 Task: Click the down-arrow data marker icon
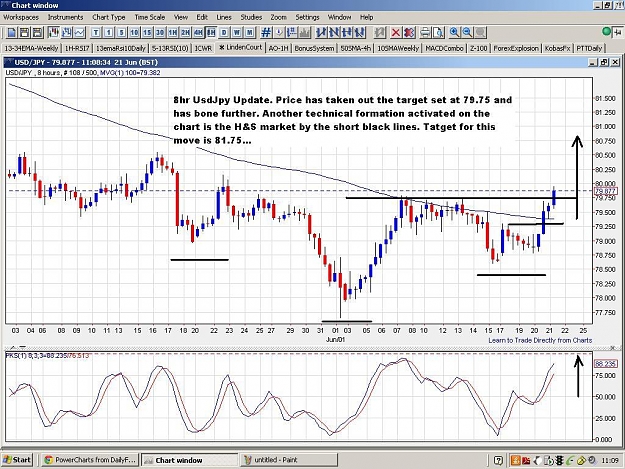pyautogui.click(x=279, y=32)
